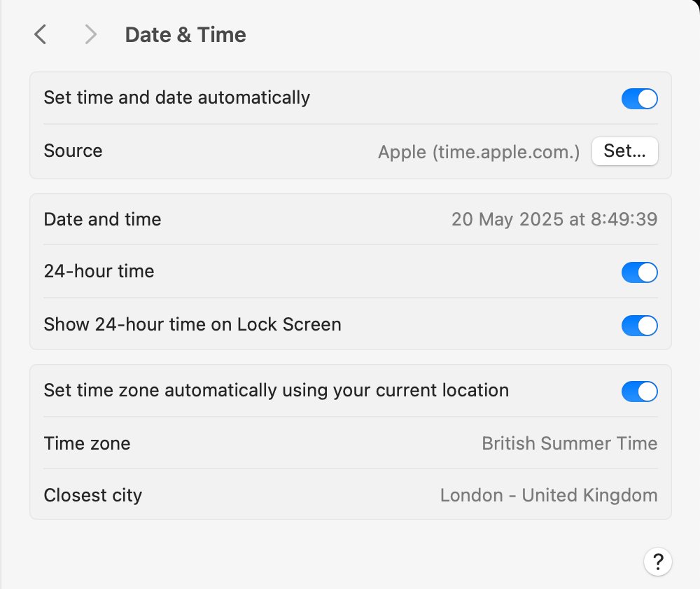Toggle automatic time zone by location switch
This screenshot has height=589, width=700.
point(639,391)
